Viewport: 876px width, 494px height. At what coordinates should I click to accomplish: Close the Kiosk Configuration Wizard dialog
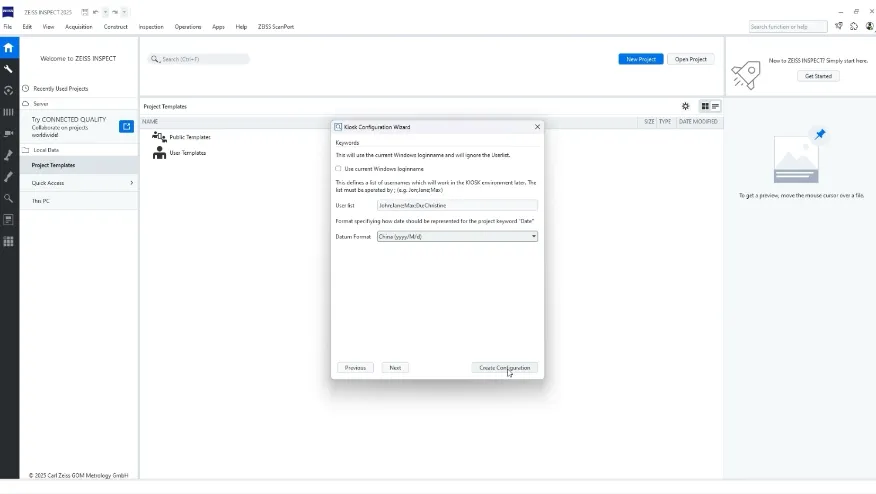537,127
